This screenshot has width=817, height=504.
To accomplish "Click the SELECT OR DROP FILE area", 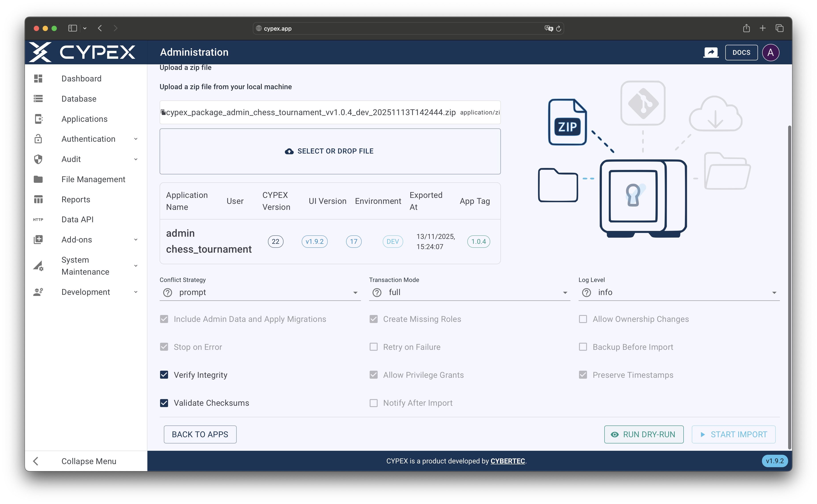I will coord(330,151).
